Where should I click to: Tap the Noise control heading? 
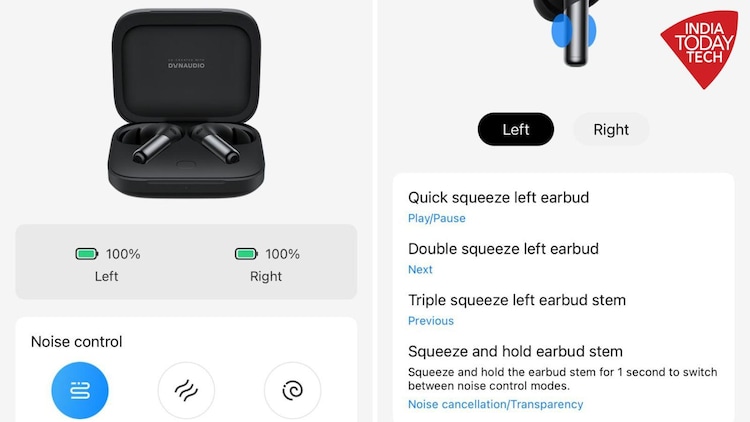tap(77, 342)
